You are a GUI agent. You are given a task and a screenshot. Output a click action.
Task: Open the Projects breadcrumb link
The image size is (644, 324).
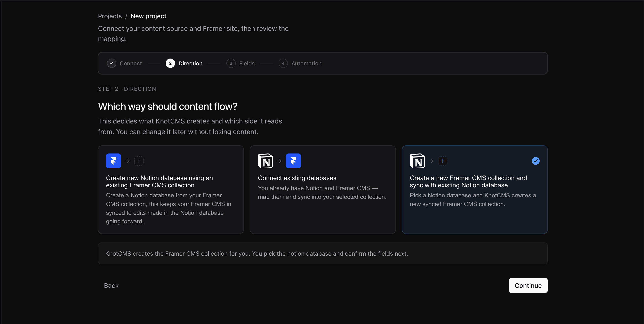coord(110,16)
